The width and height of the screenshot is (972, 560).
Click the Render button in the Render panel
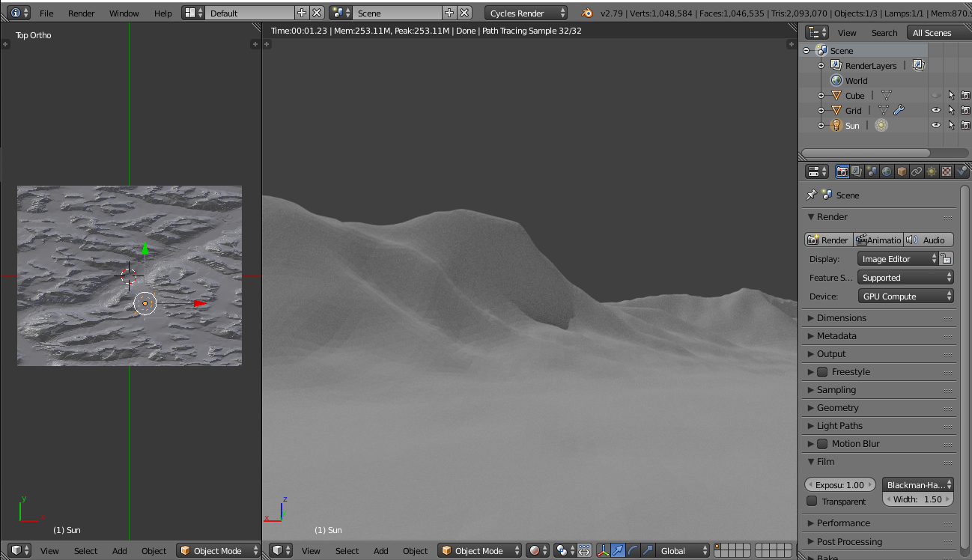[x=828, y=240]
